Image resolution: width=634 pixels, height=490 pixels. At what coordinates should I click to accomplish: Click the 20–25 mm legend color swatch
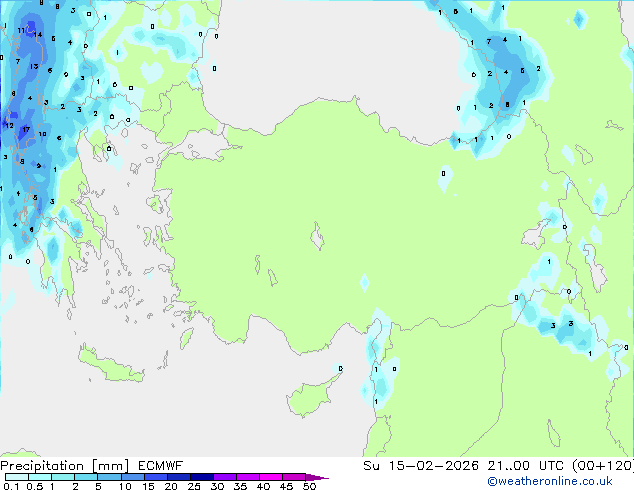click(x=178, y=477)
